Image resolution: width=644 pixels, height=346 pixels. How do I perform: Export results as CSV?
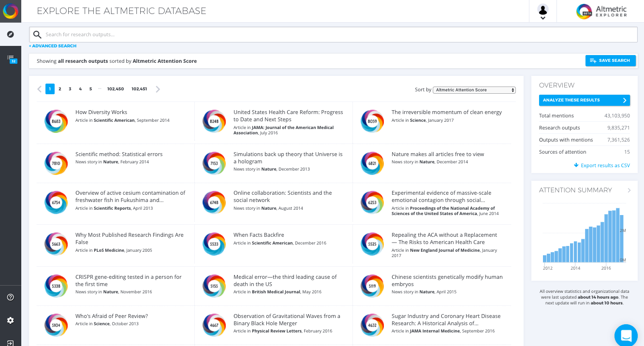(602, 165)
